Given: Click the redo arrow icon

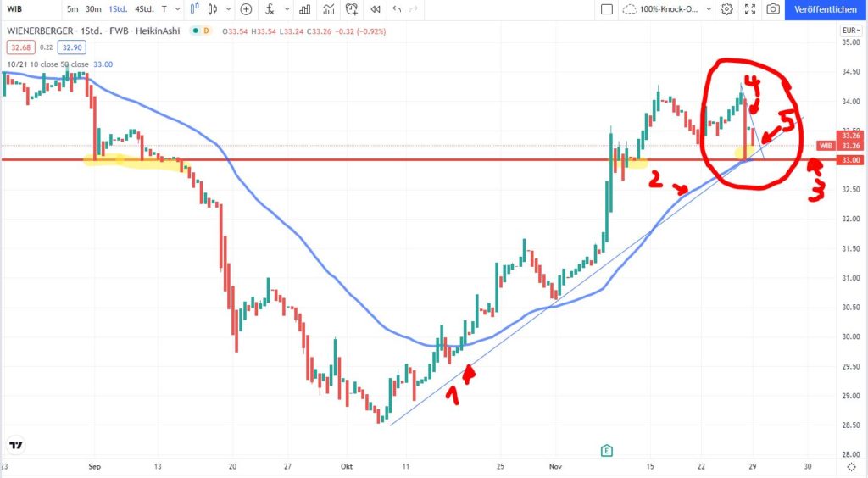Looking at the screenshot, I should (x=413, y=9).
